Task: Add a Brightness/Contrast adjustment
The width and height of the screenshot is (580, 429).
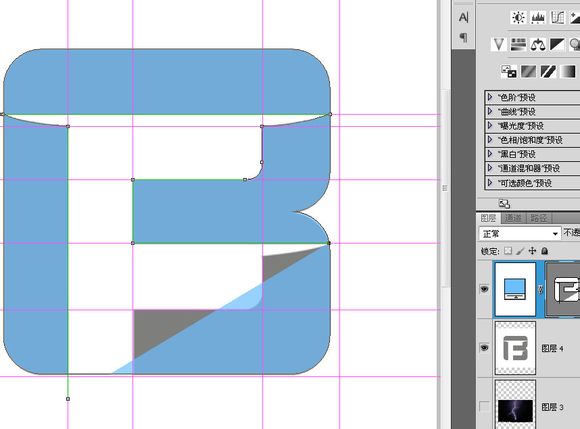Action: (518, 17)
